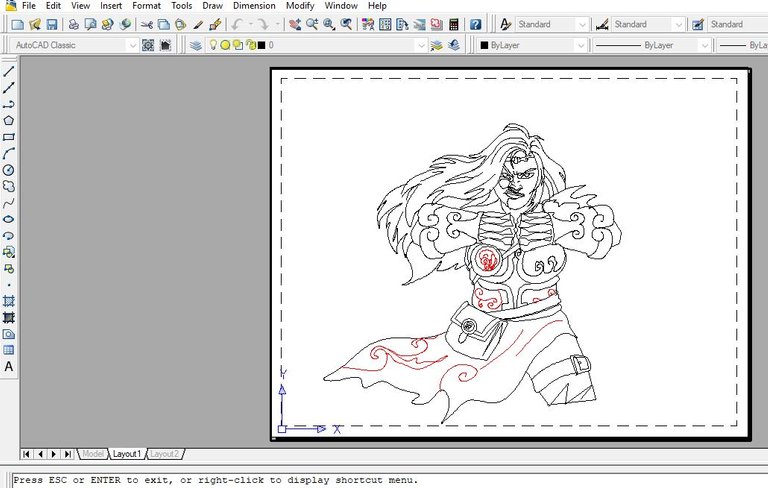Viewport: 768px width, 488px height.
Task: Click the Plot Preview icon
Action: [x=90, y=24]
